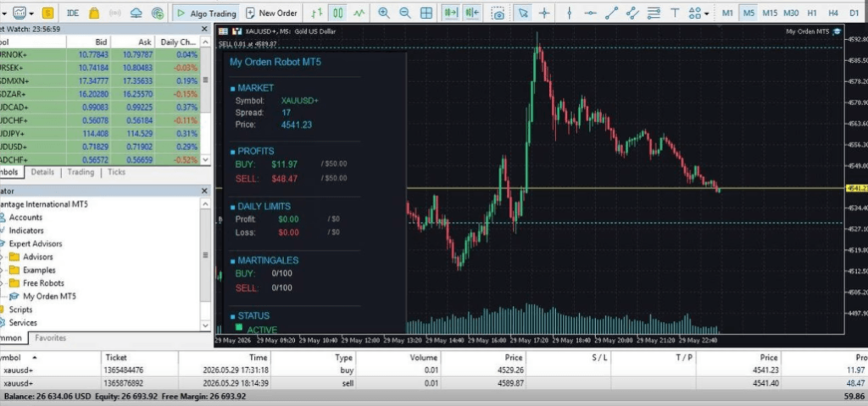
Task: Draw a vertical line
Action: tap(570, 12)
